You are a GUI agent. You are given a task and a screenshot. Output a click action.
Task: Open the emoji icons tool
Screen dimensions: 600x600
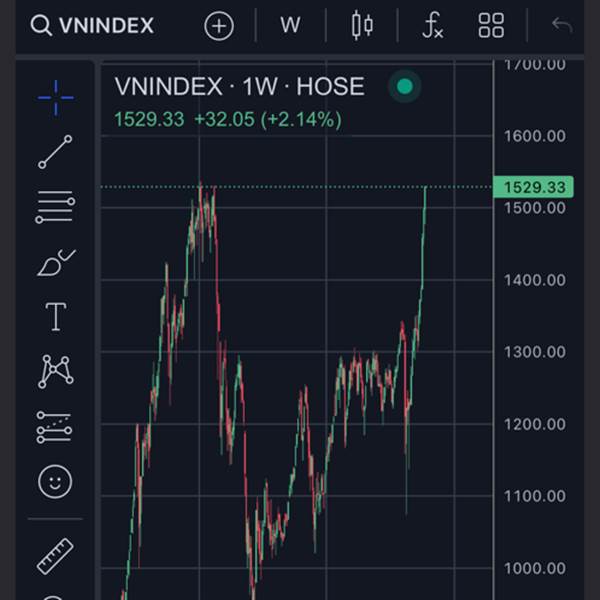[x=55, y=482]
